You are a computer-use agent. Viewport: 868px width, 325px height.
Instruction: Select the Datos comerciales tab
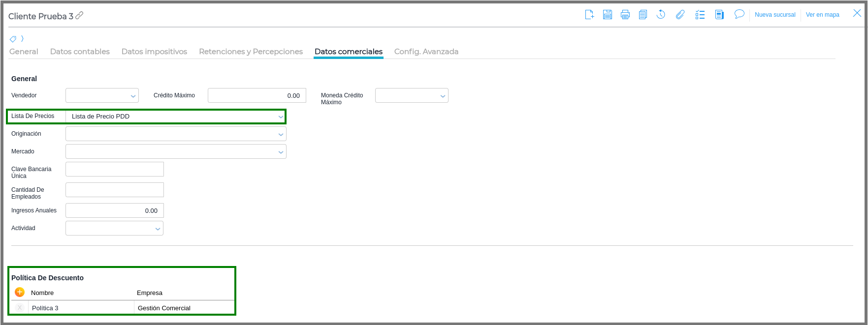349,52
